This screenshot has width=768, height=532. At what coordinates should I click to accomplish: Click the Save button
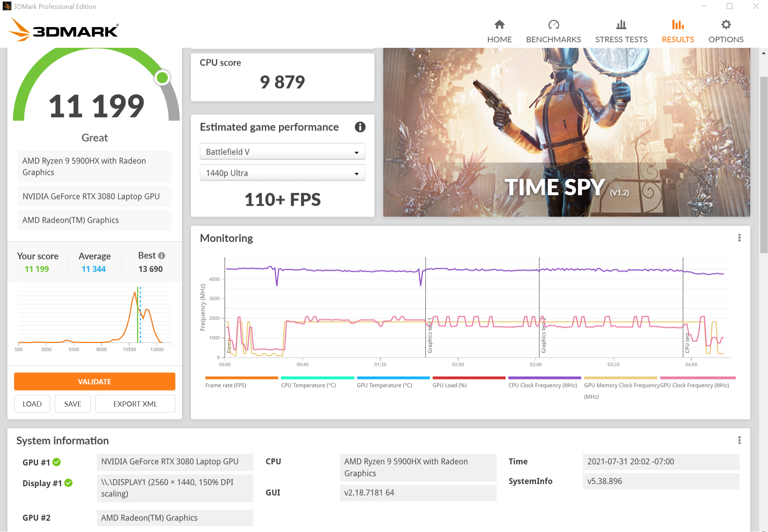(x=73, y=404)
